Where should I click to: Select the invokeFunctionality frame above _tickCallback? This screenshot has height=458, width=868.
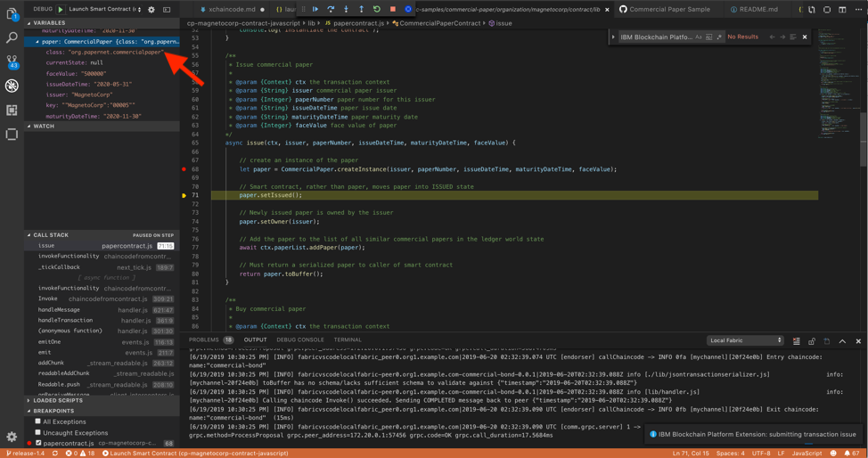tap(102, 257)
